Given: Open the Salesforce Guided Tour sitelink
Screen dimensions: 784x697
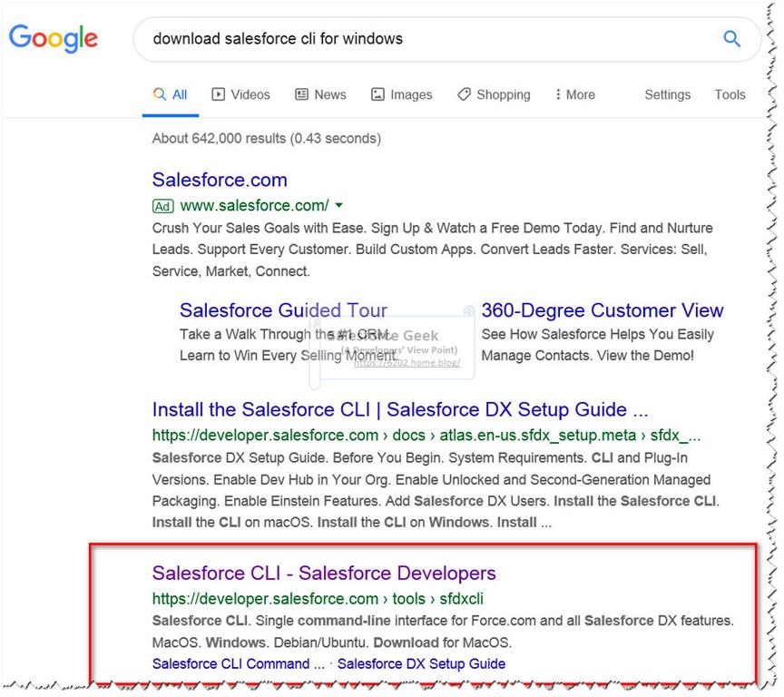Looking at the screenshot, I should 283,310.
